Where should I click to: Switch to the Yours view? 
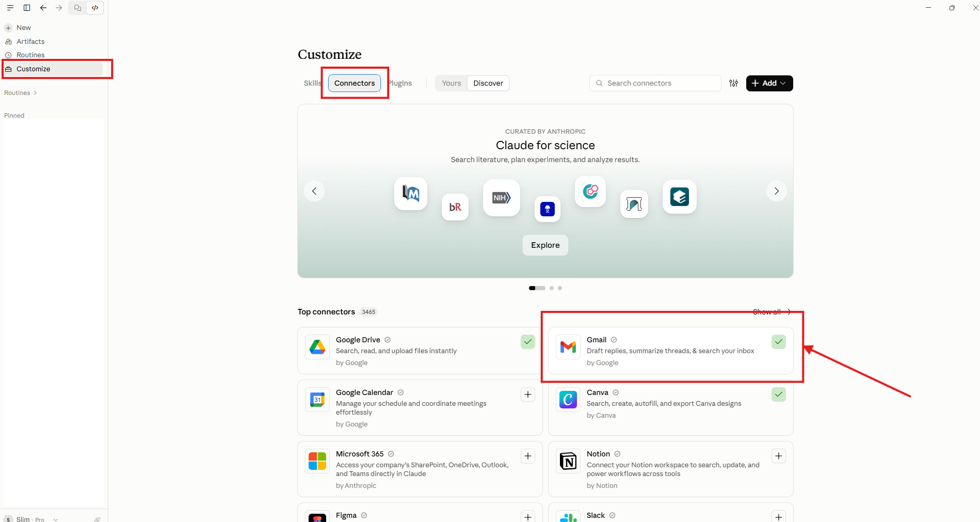point(452,83)
